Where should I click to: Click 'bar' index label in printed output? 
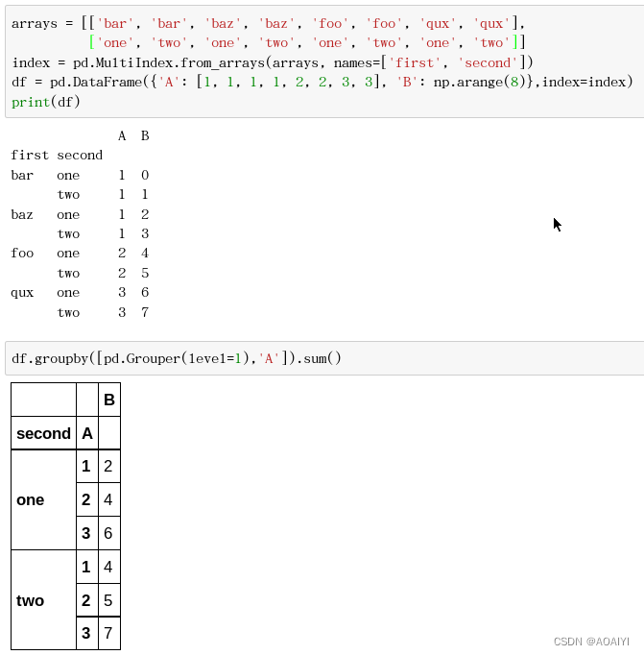pos(22,175)
